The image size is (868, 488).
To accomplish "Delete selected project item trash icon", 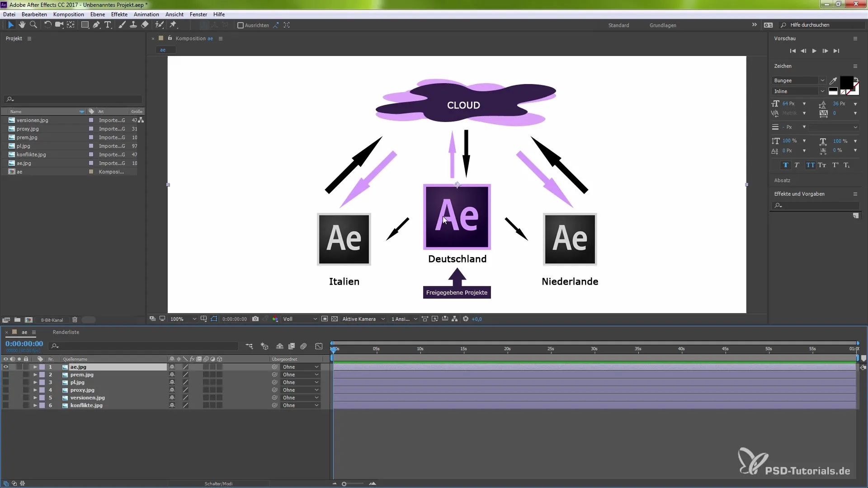I will pyautogui.click(x=75, y=320).
